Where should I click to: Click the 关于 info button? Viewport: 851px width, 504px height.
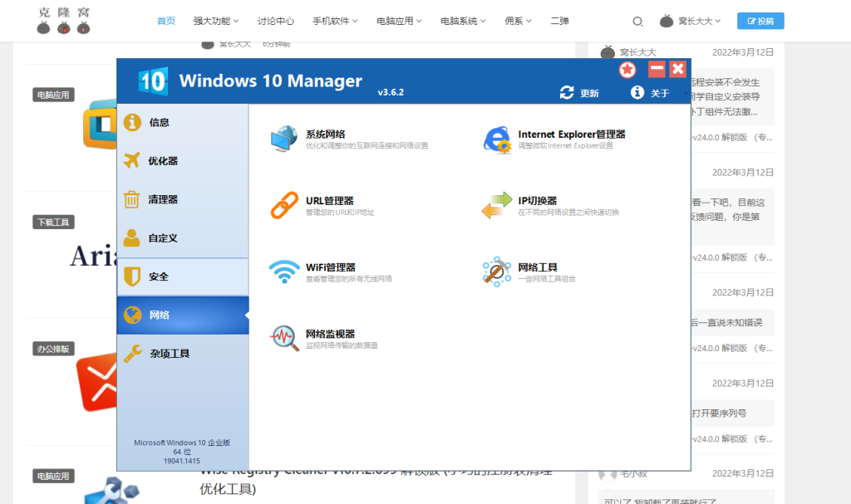point(650,93)
